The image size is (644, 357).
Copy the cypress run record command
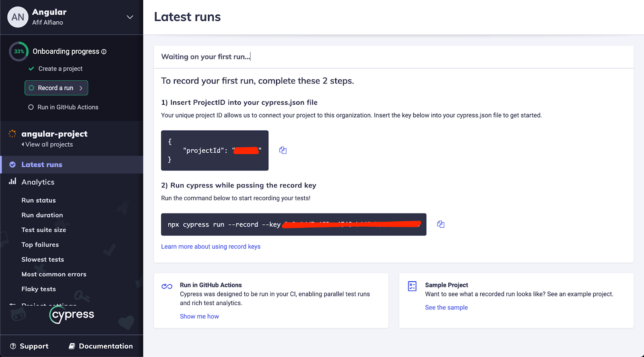click(x=441, y=224)
